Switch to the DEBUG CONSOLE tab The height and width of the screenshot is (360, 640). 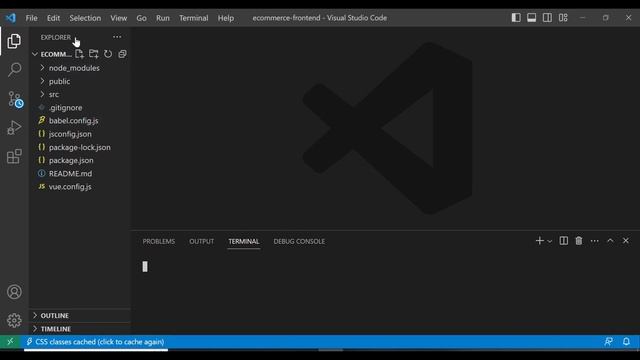tap(299, 241)
